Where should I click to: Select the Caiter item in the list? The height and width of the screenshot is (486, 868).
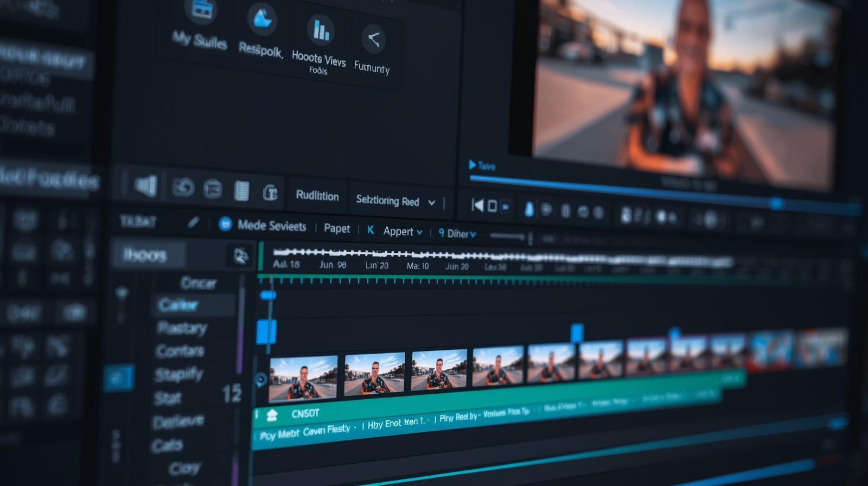pyautogui.click(x=178, y=305)
